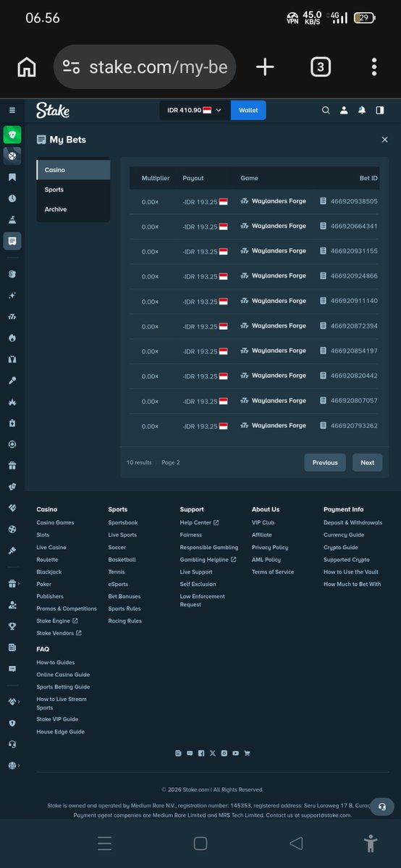Viewport: 401px width, 868px height.
Task: Open the Facebook icon in footer
Action: click(x=201, y=753)
